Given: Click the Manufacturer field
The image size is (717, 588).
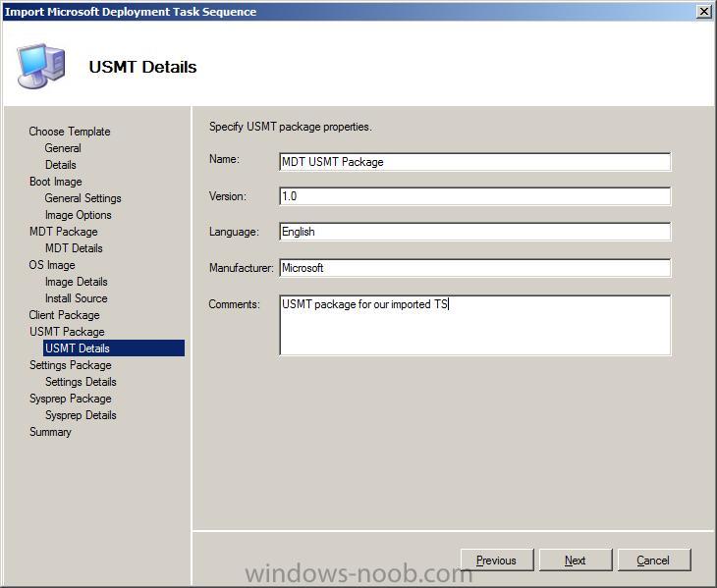Looking at the screenshot, I should pyautogui.click(x=475, y=268).
